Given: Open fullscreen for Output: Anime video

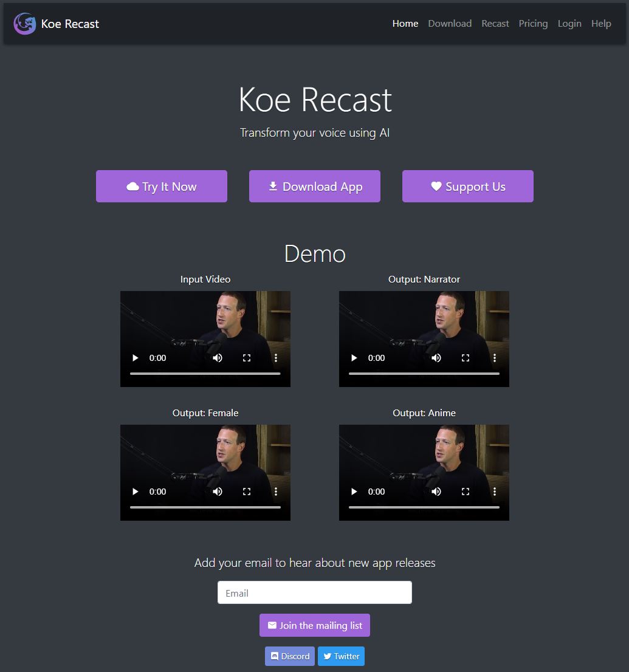Looking at the screenshot, I should pos(465,492).
